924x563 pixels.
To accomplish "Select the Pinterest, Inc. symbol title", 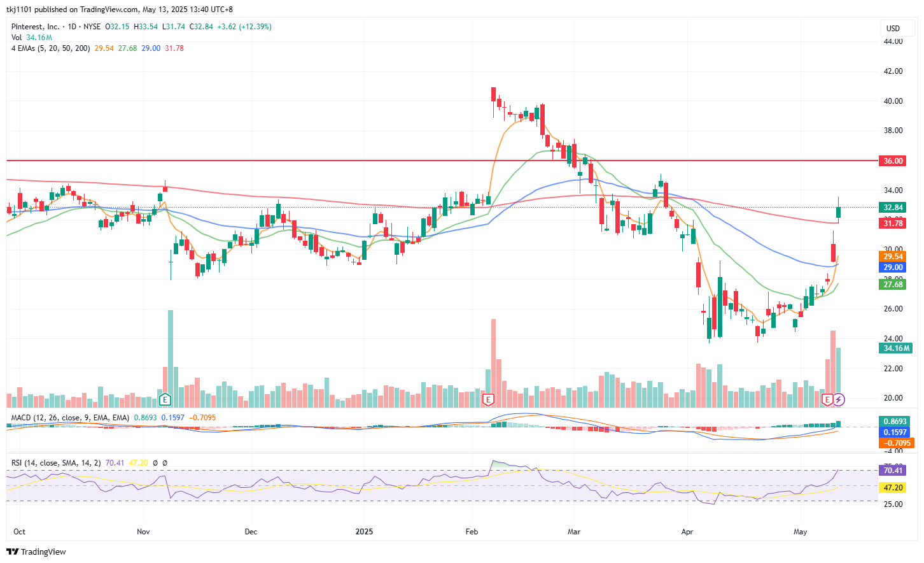I will (x=36, y=27).
